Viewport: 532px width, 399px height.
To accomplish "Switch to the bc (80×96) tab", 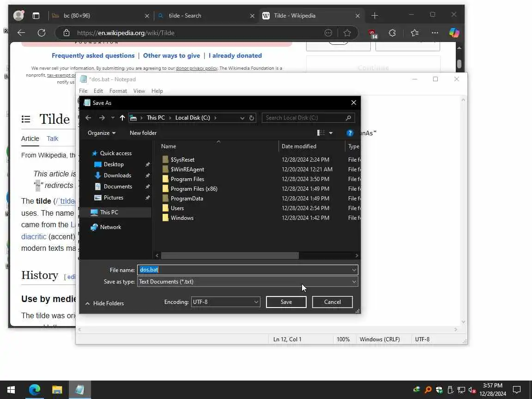I will pos(100,16).
